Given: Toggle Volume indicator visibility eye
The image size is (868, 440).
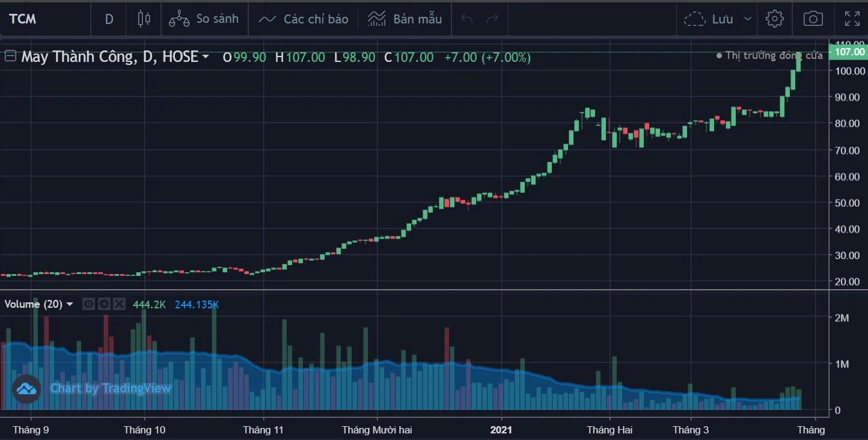Looking at the screenshot, I should 88,304.
